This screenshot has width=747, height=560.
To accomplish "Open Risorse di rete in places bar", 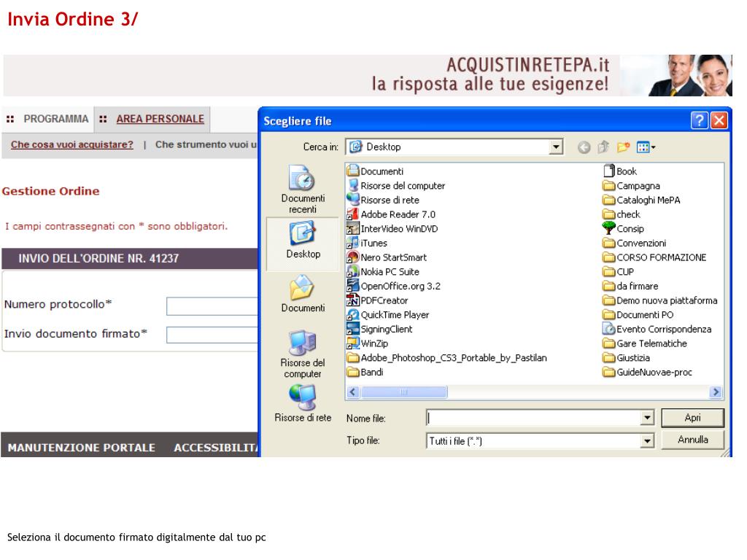I will (303, 404).
